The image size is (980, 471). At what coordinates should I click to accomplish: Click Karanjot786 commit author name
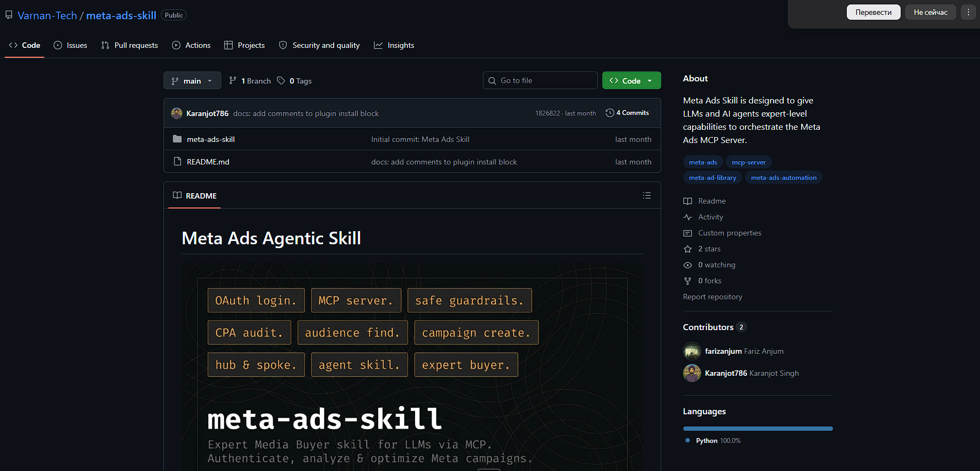[207, 113]
